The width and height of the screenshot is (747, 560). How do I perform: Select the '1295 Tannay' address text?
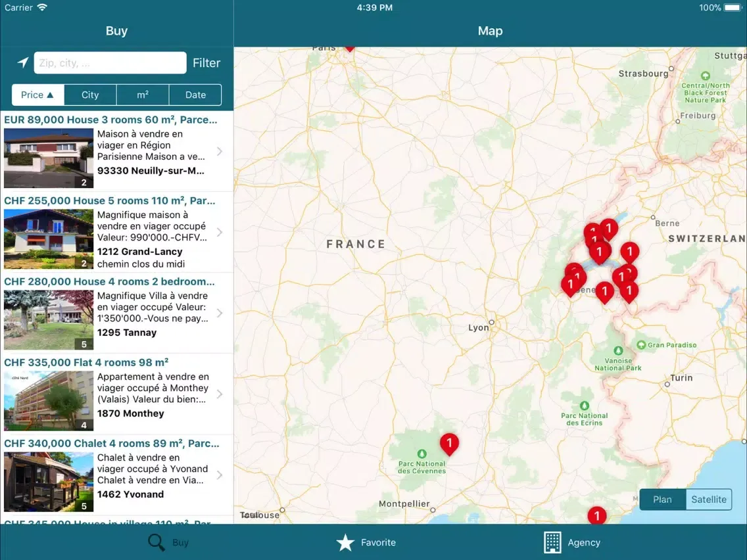127,333
